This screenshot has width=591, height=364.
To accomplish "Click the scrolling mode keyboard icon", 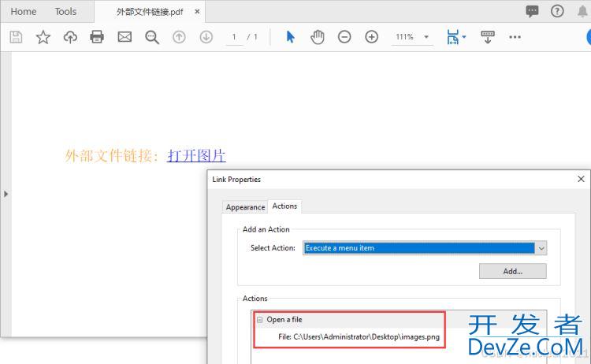I will pyautogui.click(x=487, y=37).
